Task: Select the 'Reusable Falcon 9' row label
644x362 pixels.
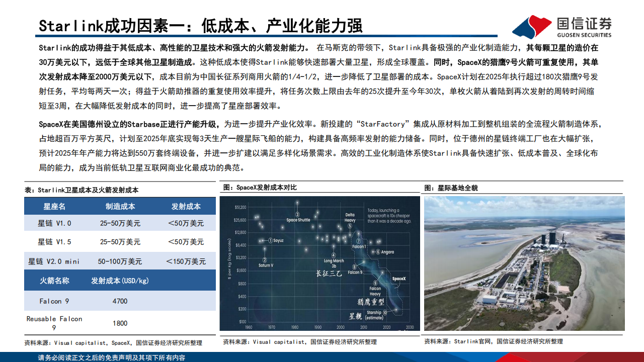Action: pos(54,323)
